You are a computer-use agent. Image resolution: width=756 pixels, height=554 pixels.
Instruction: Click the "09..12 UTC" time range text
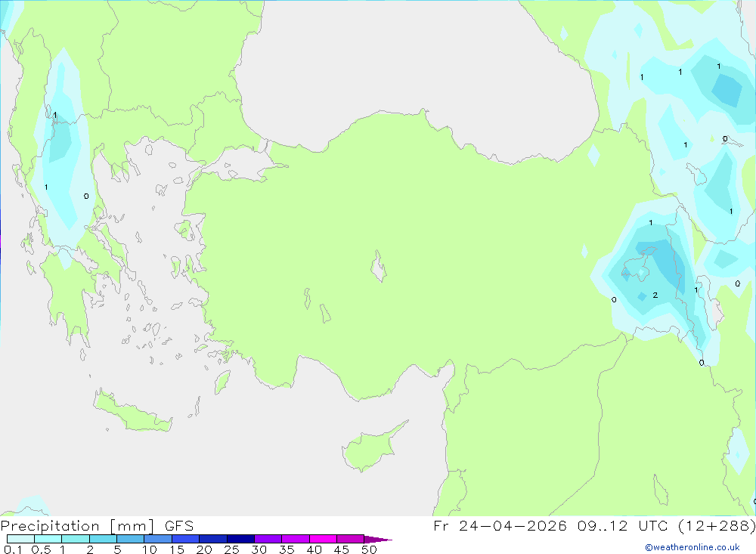pyautogui.click(x=624, y=525)
